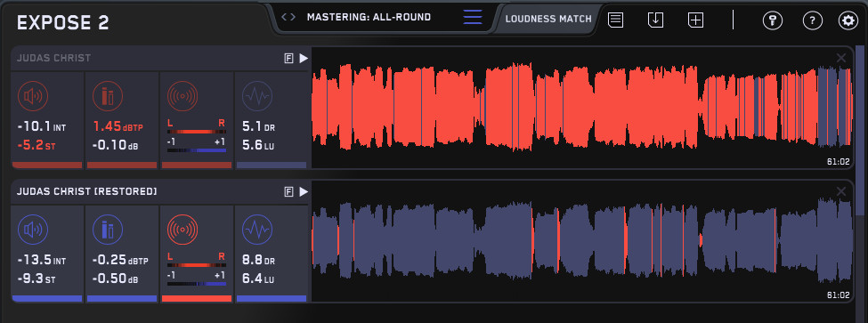
Task: Open the help question mark icon
Action: pyautogui.click(x=812, y=21)
